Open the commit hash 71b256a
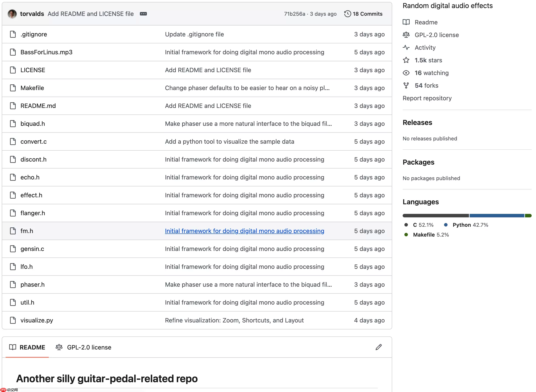The image size is (536, 392). click(x=294, y=14)
